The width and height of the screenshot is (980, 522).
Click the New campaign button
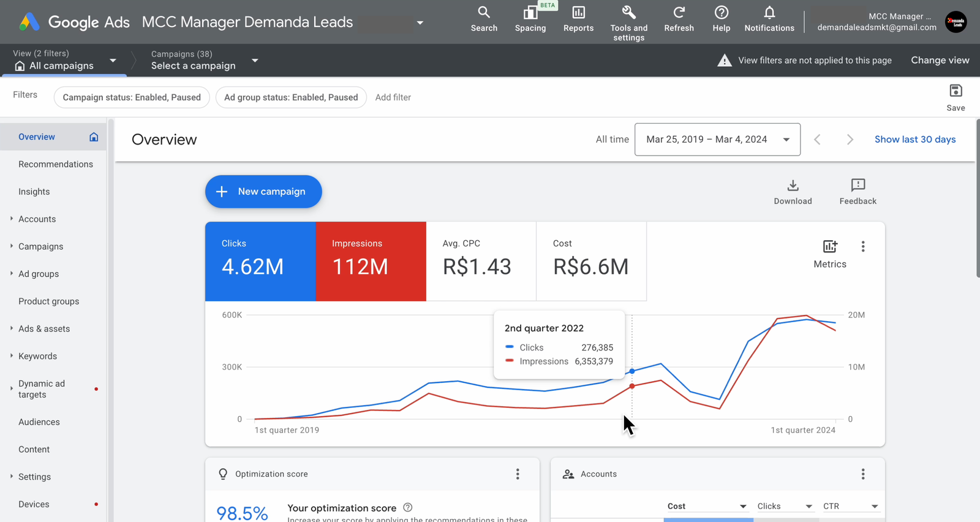click(263, 192)
